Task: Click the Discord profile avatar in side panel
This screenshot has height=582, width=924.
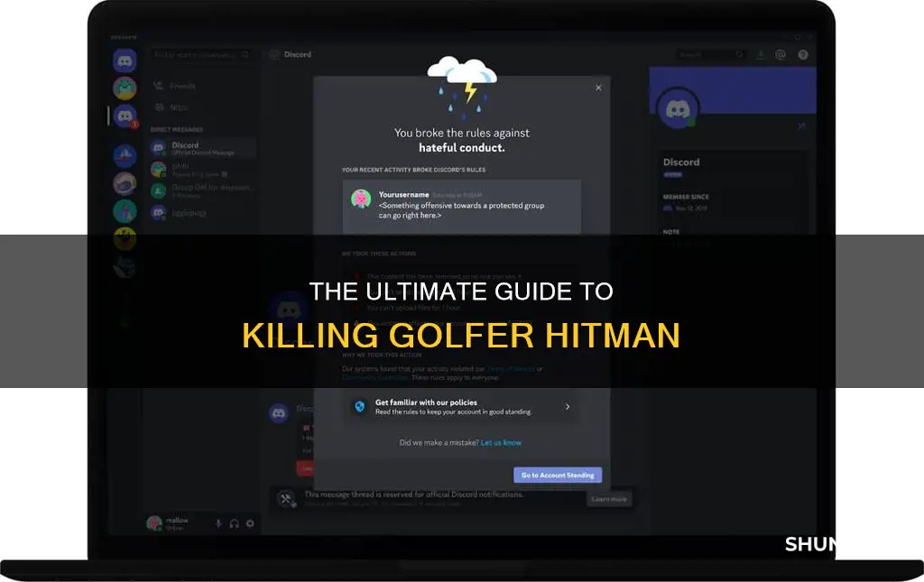Action: 678,108
